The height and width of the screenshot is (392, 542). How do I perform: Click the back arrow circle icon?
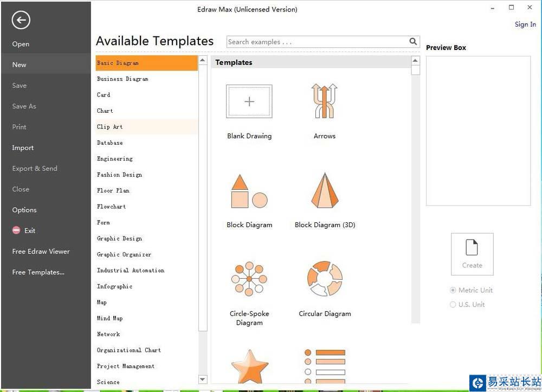pos(21,20)
